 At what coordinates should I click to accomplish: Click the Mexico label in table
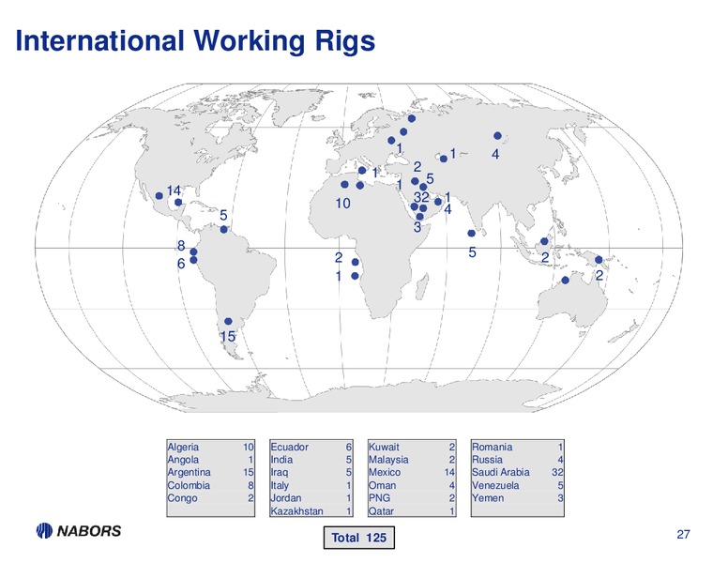[x=385, y=472]
